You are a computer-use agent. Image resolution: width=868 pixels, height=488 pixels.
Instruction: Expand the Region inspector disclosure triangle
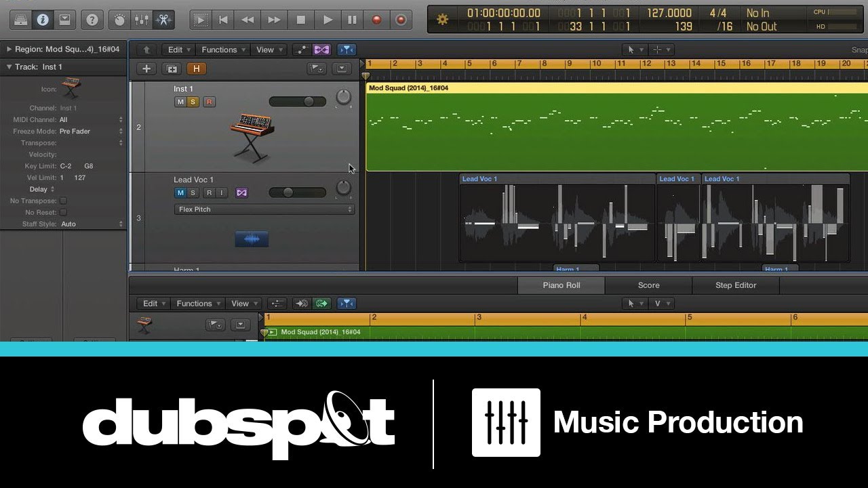pos(9,49)
